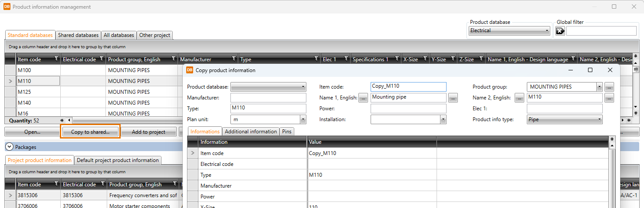The image size is (644, 208).
Task: Collapse the Packages section
Action: 10,147
